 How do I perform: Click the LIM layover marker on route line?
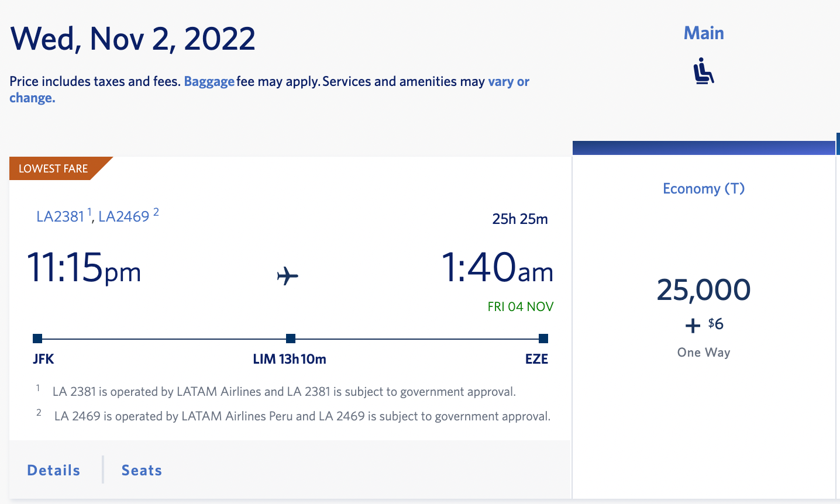click(290, 338)
